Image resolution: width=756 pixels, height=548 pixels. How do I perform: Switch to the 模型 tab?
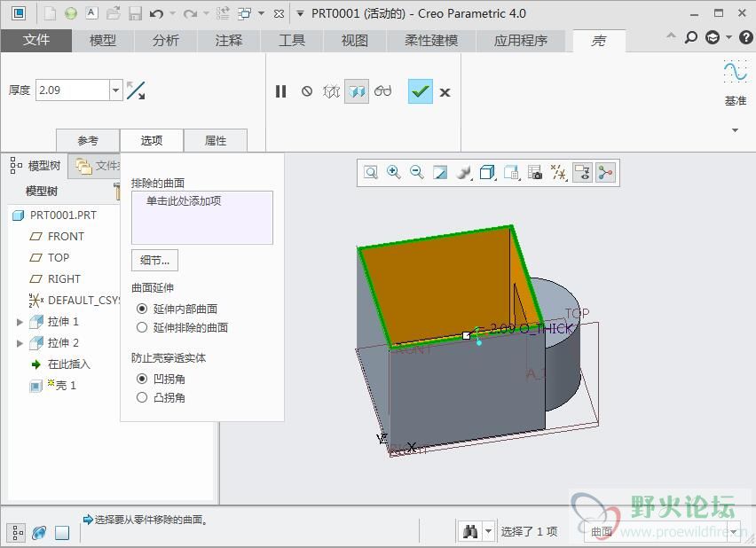pyautogui.click(x=103, y=41)
